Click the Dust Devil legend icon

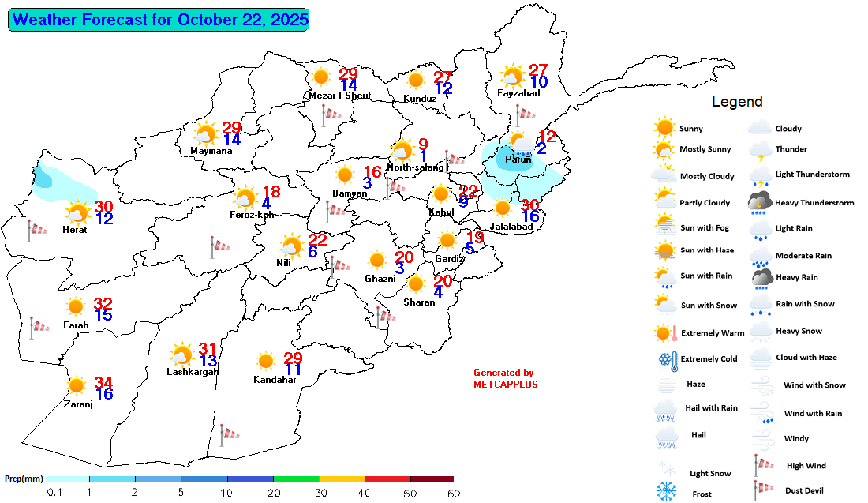tap(761, 490)
